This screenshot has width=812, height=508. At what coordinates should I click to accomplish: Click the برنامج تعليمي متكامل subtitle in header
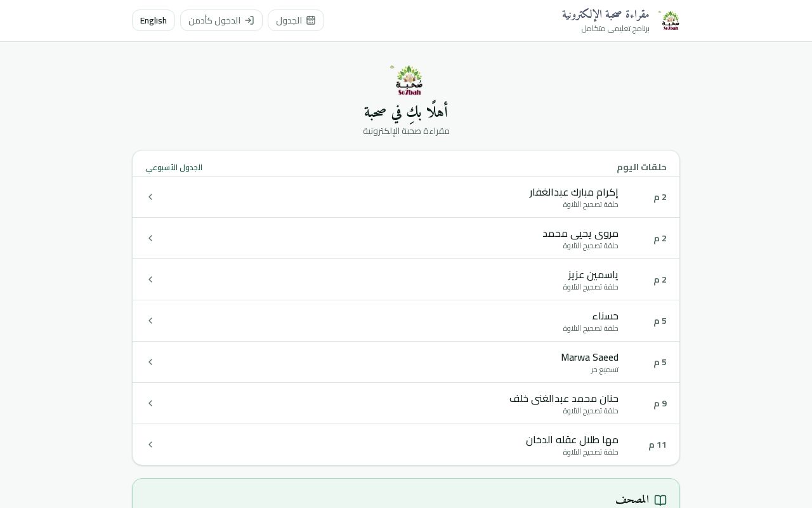pos(615,29)
